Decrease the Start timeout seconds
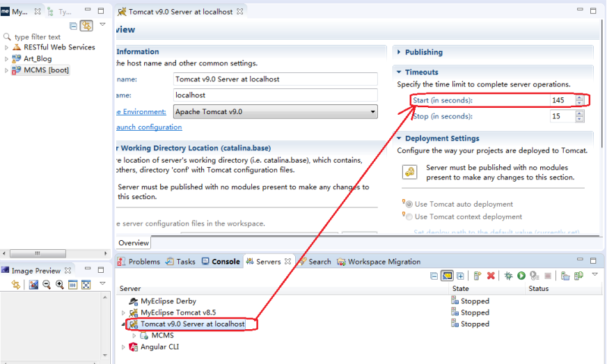Screen dimensions: 607x364 click(579, 103)
